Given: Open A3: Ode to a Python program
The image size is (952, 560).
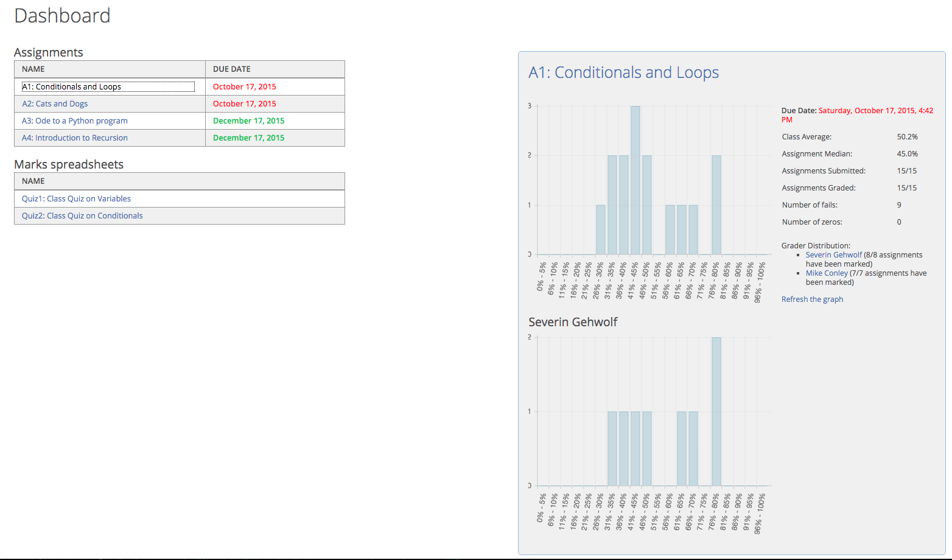Looking at the screenshot, I should [x=75, y=121].
